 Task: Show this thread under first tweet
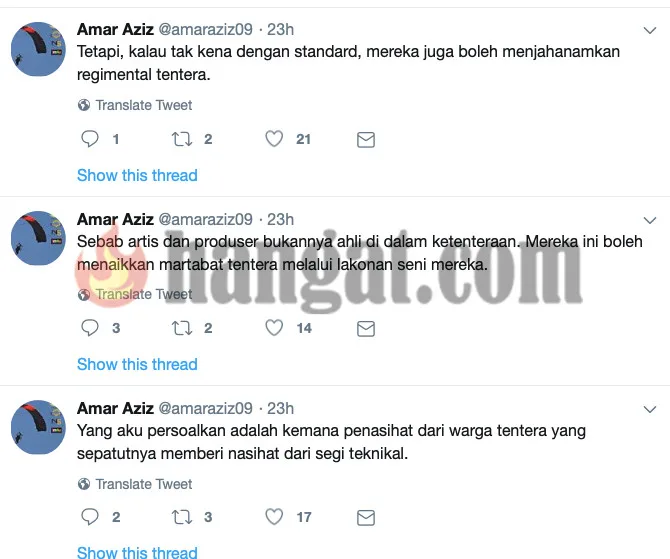[x=137, y=175]
